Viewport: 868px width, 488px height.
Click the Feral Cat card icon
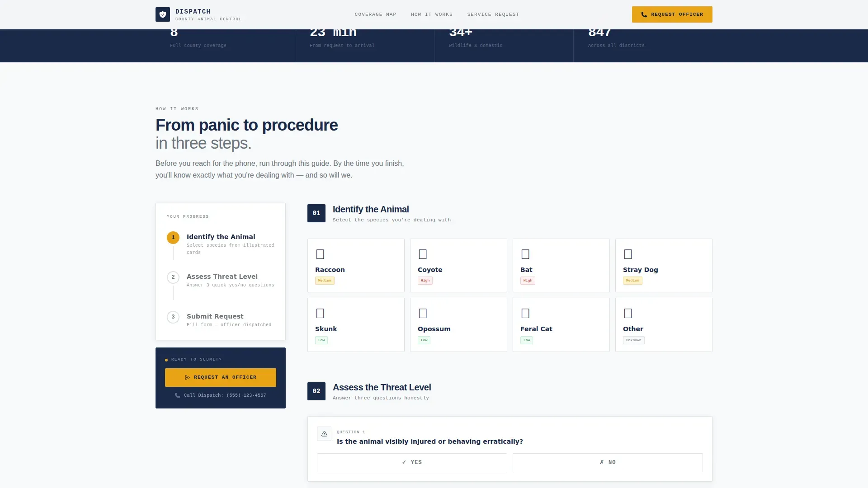[x=525, y=313]
